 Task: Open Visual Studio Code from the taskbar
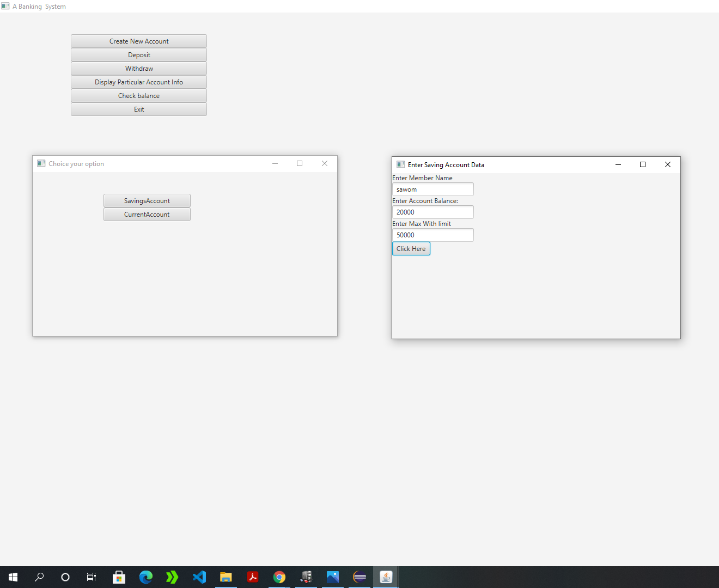coord(199,577)
